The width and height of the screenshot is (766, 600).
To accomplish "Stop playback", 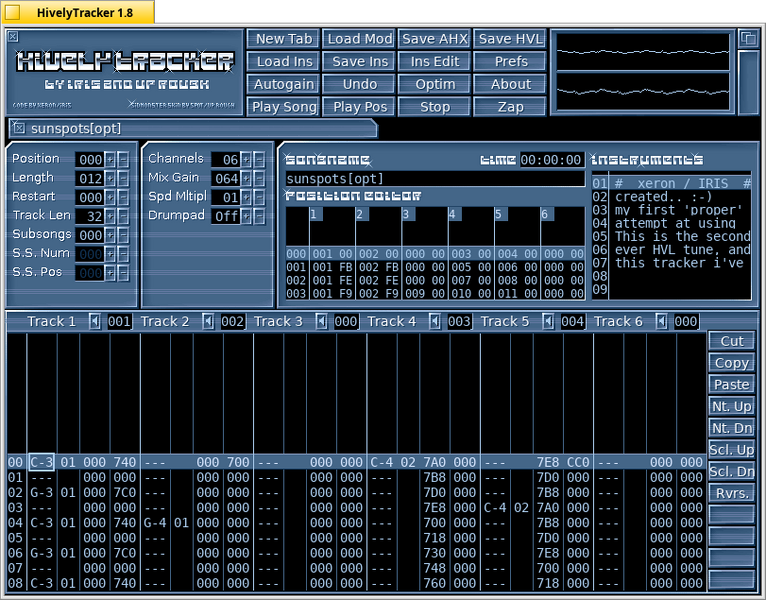I will coord(435,107).
